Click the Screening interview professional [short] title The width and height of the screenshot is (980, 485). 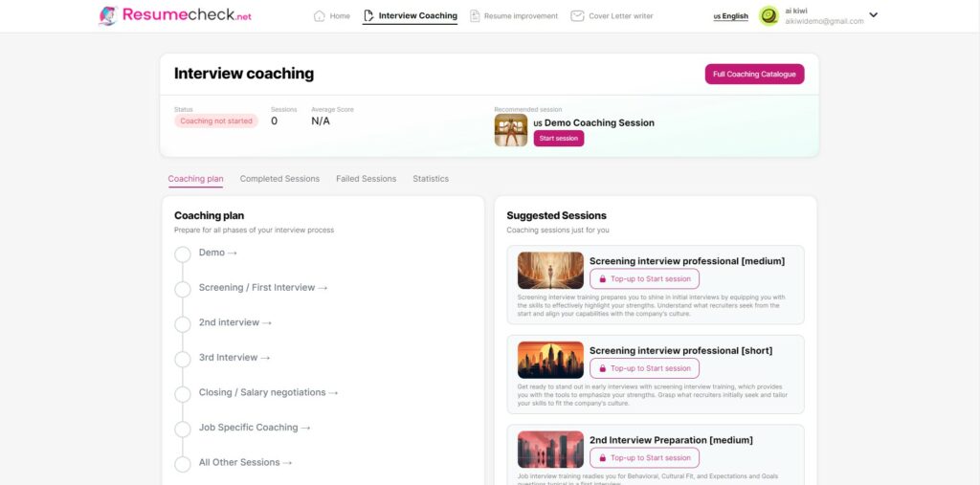coord(680,351)
